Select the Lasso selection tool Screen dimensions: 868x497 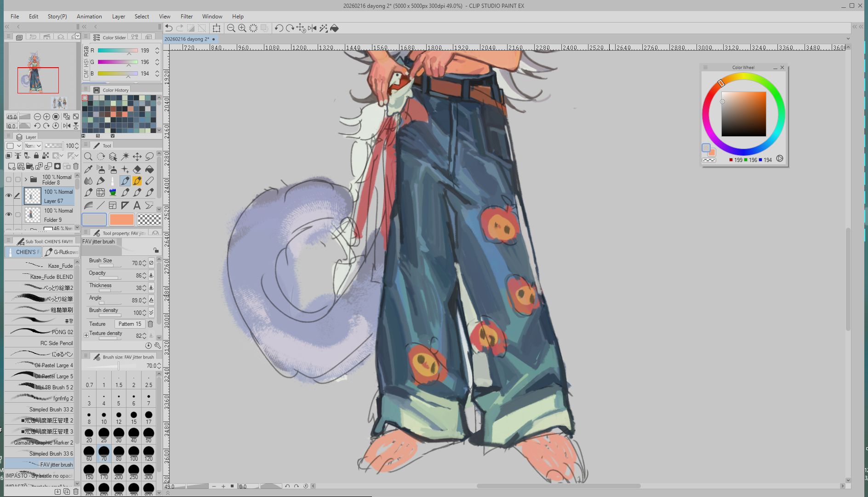tap(149, 156)
